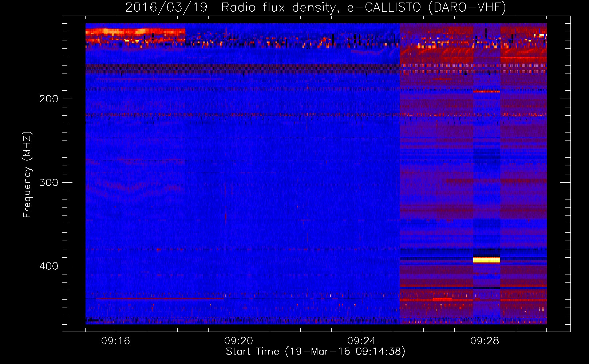
Task: Click the 09:20 time tick label
Action: (239, 341)
